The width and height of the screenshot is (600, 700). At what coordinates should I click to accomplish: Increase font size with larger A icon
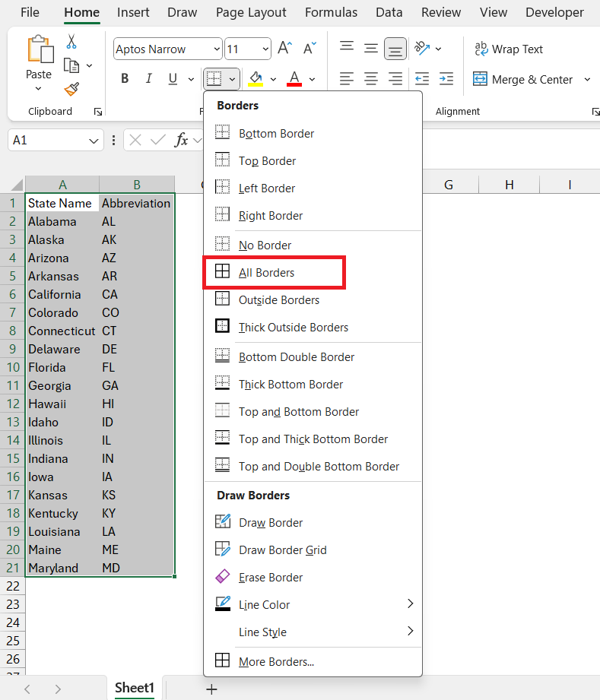tap(284, 48)
